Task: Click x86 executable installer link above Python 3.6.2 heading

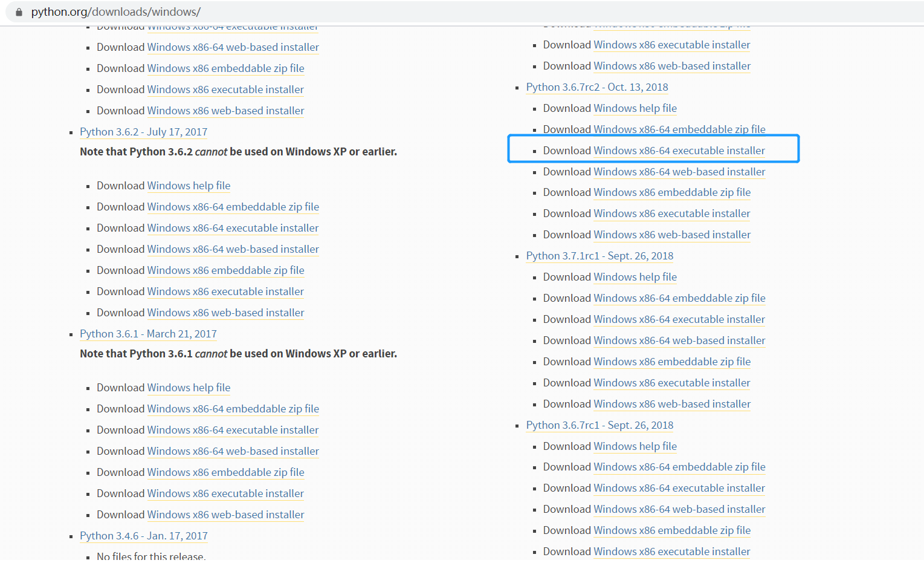Action: point(226,89)
